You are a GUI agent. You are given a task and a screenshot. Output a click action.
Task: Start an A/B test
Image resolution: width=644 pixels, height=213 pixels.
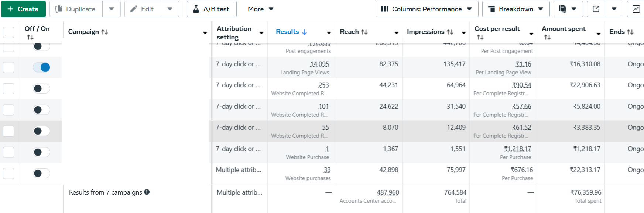(212, 9)
